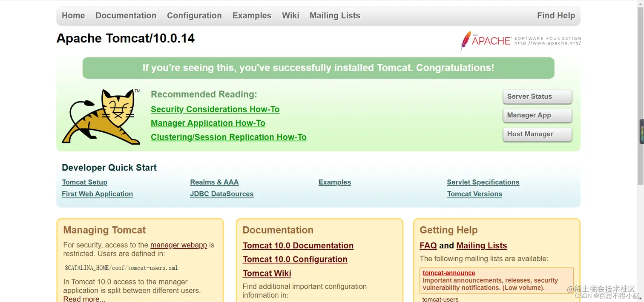Click the successfully installed Tomcat congratulations banner
This screenshot has width=644, height=302.
pyautogui.click(x=318, y=68)
